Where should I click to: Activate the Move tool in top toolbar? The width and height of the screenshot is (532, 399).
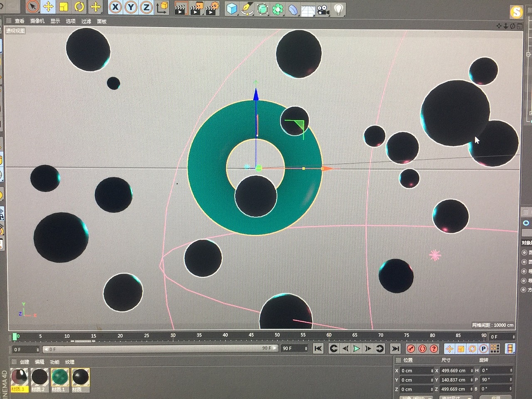tap(48, 7)
